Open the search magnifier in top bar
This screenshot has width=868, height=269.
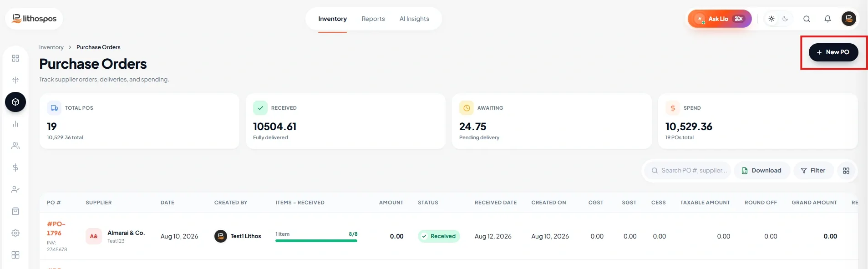(807, 19)
